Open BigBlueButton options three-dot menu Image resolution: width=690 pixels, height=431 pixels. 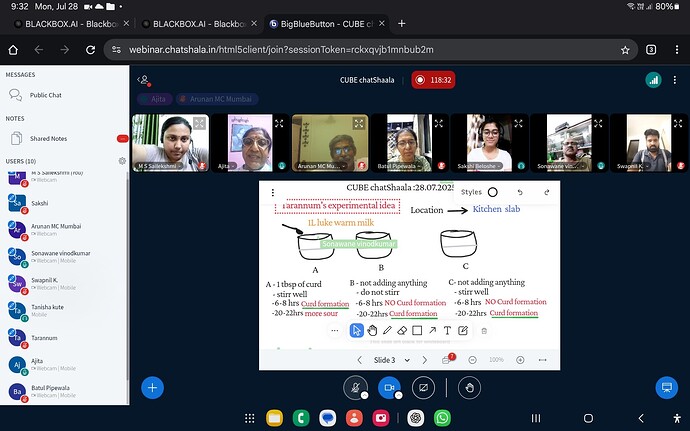[x=675, y=80]
